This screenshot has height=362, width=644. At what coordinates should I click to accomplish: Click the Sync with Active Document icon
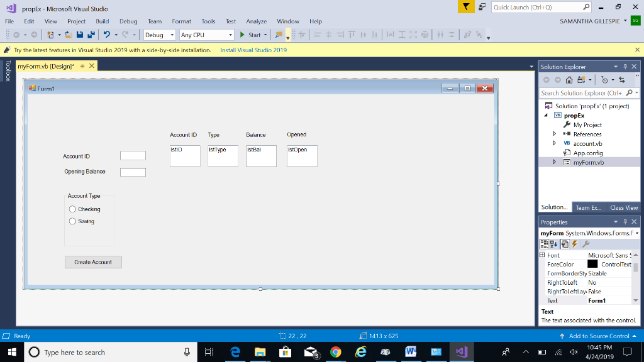click(x=622, y=80)
